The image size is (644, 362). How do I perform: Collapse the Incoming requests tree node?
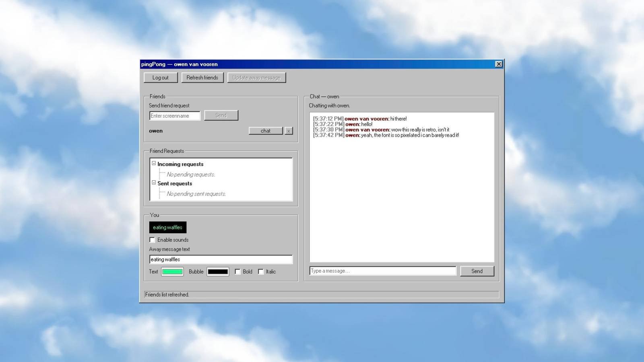pos(154,163)
